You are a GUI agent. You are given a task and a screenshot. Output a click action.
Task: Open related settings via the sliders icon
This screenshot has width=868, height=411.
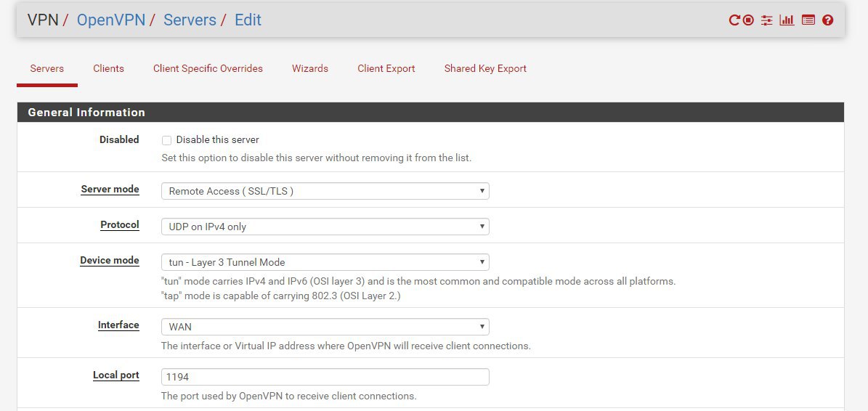[x=767, y=20]
